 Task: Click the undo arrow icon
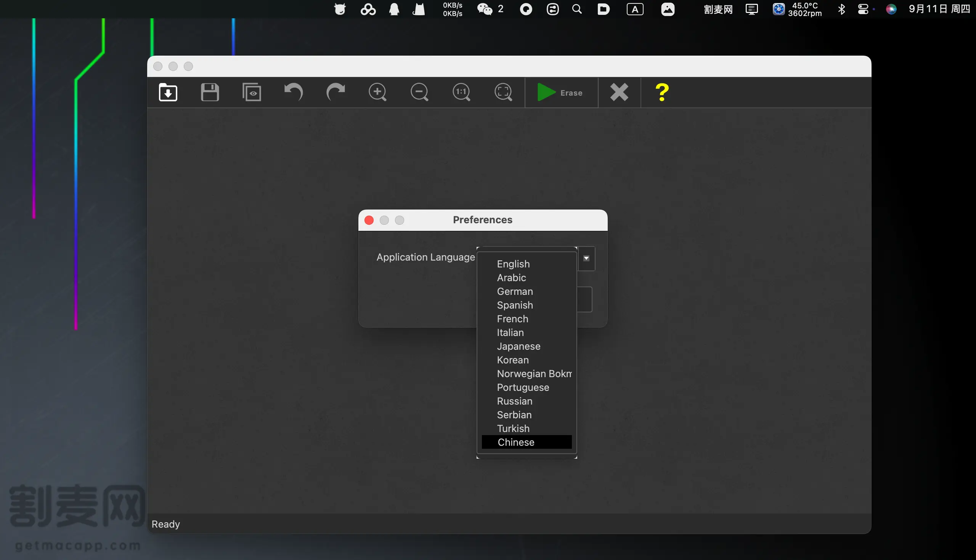(294, 92)
